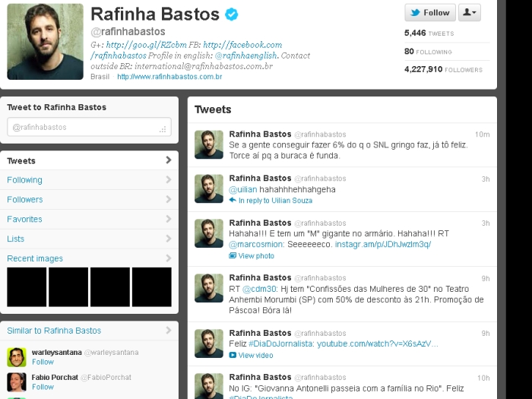The height and width of the screenshot is (399, 532).
Task: Click the verified badge next to Rafinha Bastos
Action: tap(231, 14)
